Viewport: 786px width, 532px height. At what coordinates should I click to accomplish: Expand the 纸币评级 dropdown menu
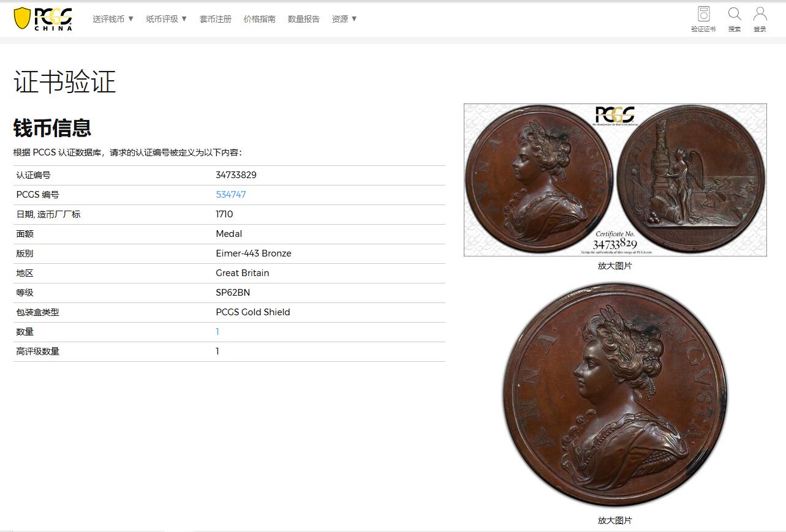pos(167,19)
